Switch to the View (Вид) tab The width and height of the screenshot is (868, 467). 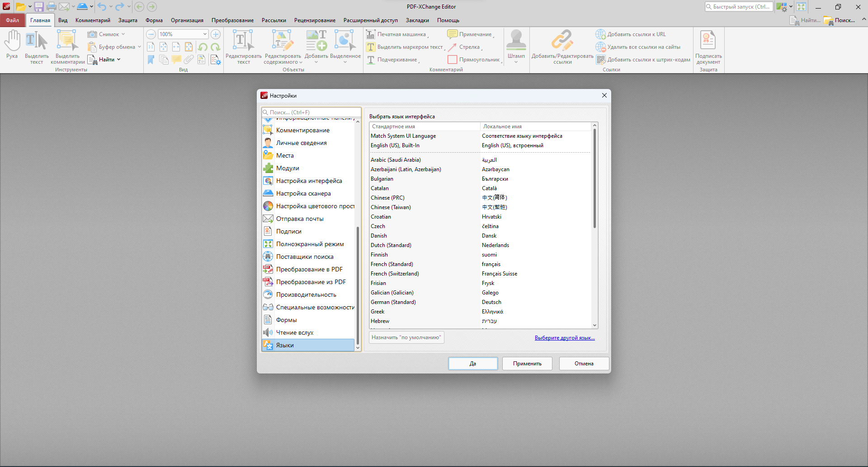pyautogui.click(x=63, y=20)
